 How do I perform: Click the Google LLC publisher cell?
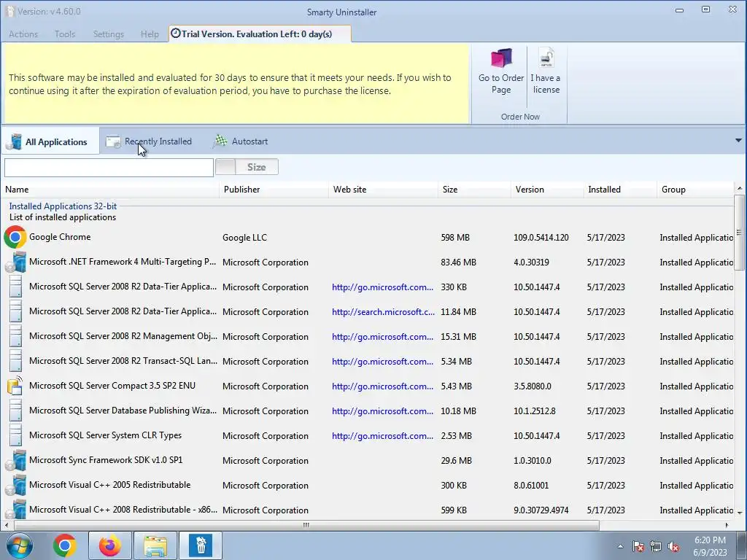244,238
